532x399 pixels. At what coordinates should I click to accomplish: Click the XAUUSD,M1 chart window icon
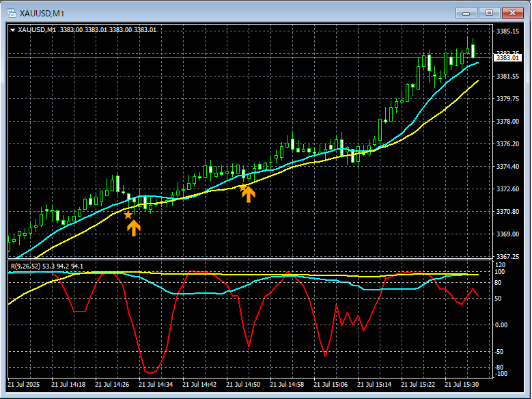coord(12,13)
